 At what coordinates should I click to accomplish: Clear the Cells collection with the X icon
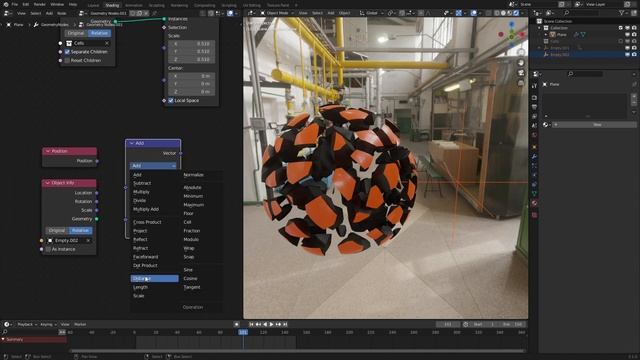[107, 43]
